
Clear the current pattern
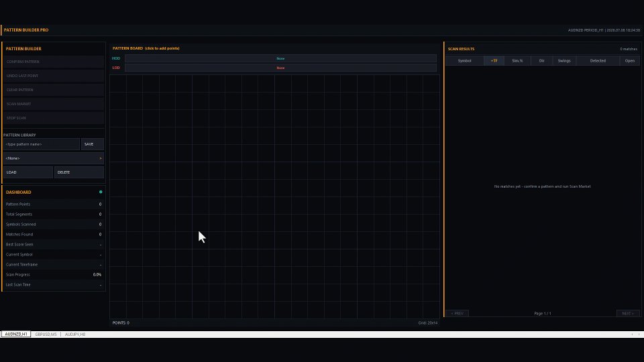(x=54, y=90)
